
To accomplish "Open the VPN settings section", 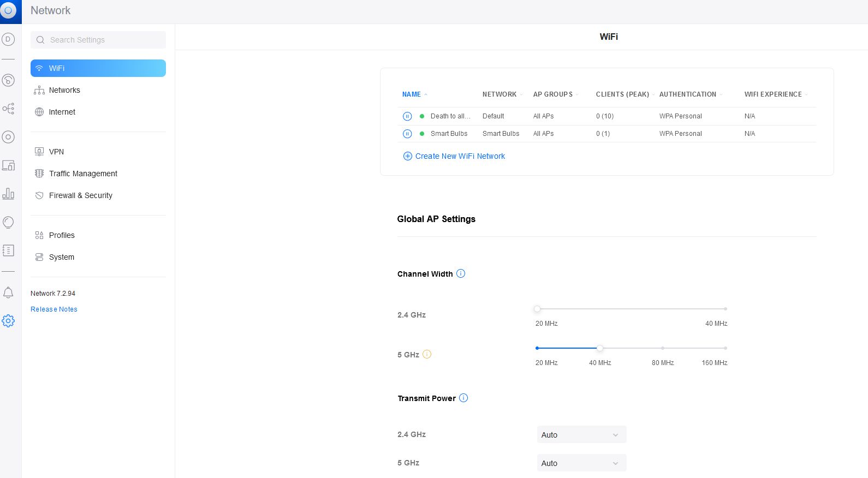I will coord(98,152).
